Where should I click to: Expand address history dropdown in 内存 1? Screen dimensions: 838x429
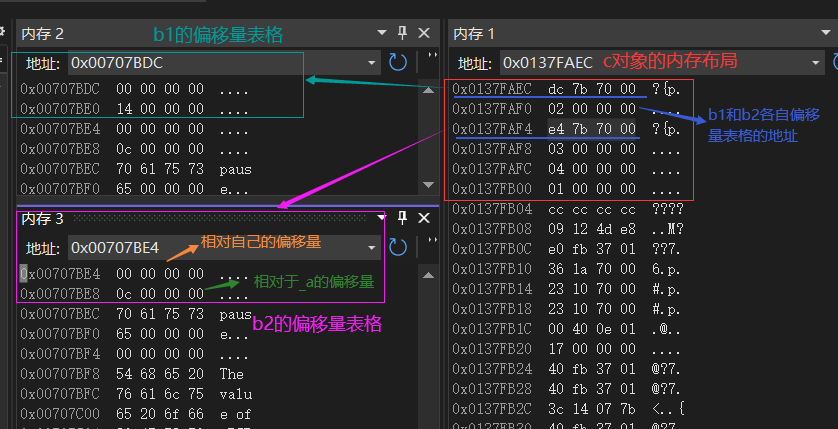[x=816, y=63]
